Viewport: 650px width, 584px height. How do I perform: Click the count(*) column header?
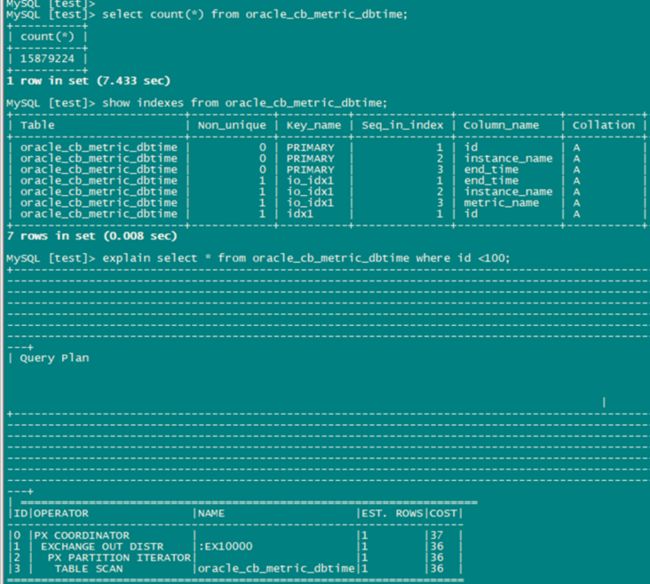47,36
